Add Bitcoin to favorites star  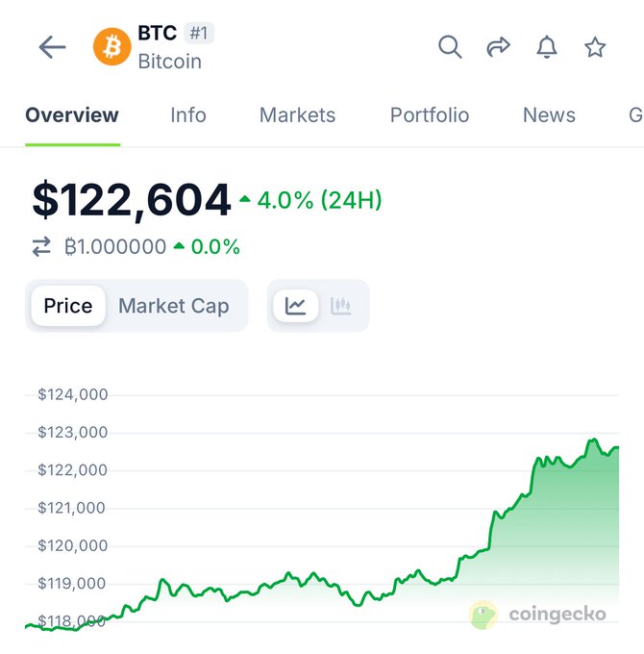point(595,47)
